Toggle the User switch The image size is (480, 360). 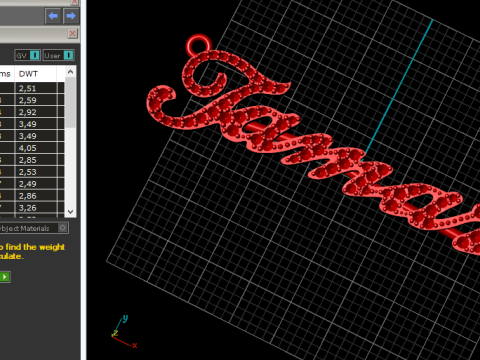point(58,55)
